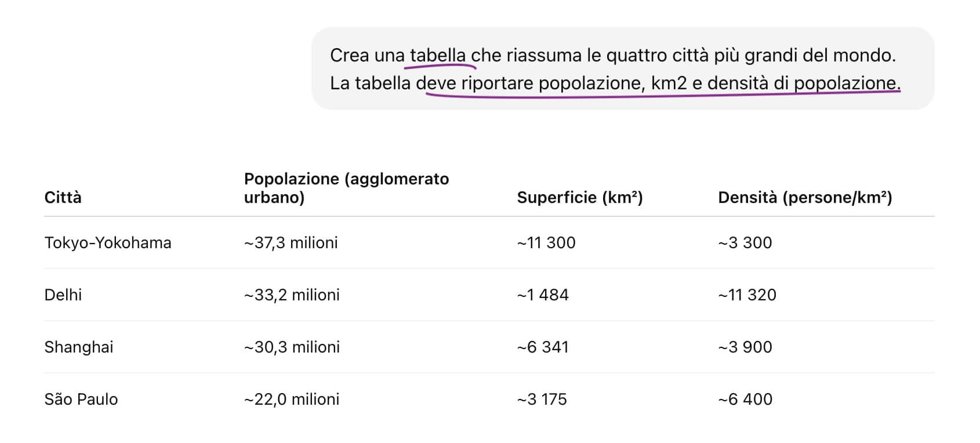This screenshot has height=443, width=980.
Task: Select the Delhi city cell
Action: coord(63,295)
